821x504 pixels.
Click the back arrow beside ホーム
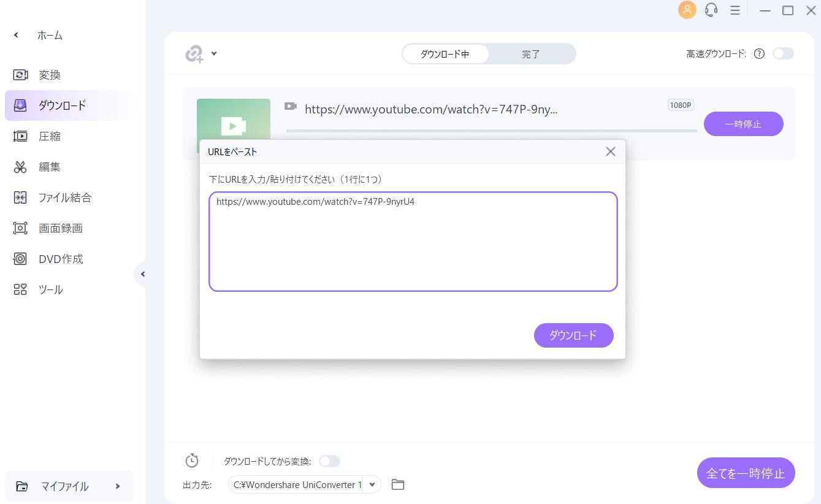coord(16,36)
